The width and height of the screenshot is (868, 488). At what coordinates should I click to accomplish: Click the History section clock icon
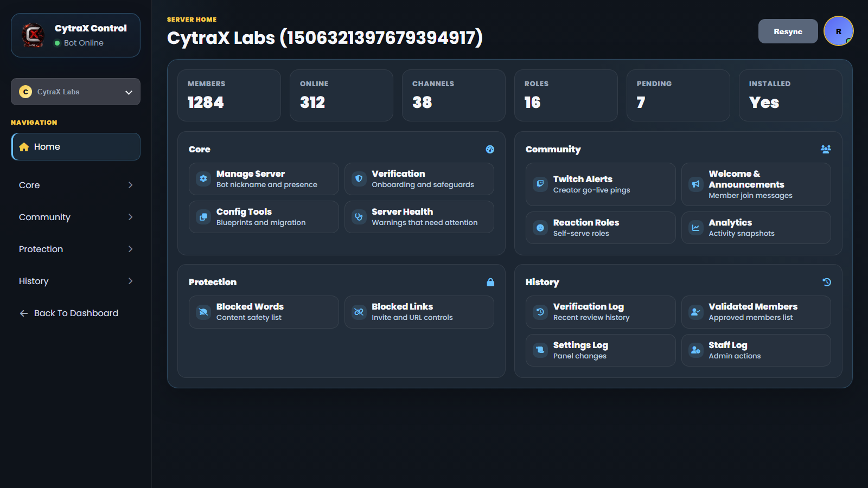(827, 282)
